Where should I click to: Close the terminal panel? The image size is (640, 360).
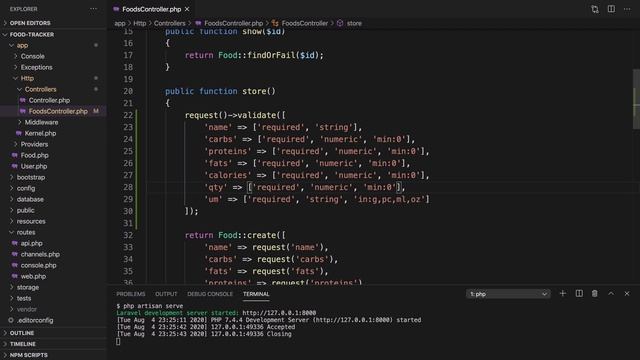tap(627, 293)
